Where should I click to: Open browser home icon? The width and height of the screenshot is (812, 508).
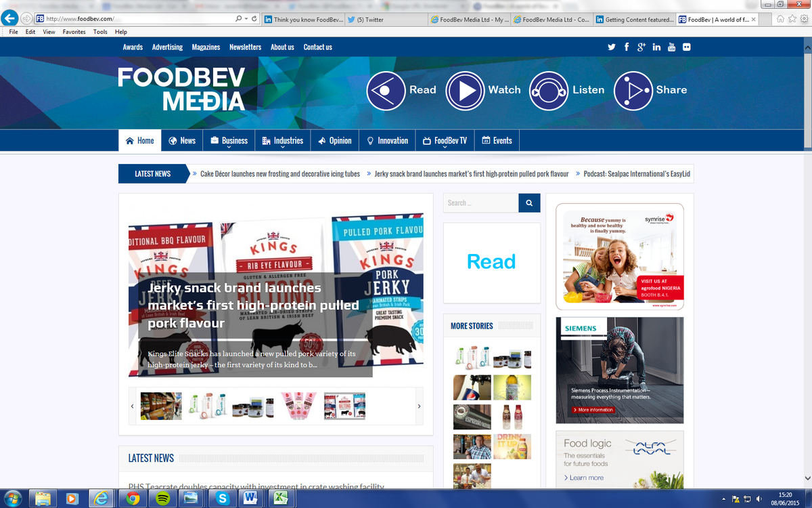(780, 19)
